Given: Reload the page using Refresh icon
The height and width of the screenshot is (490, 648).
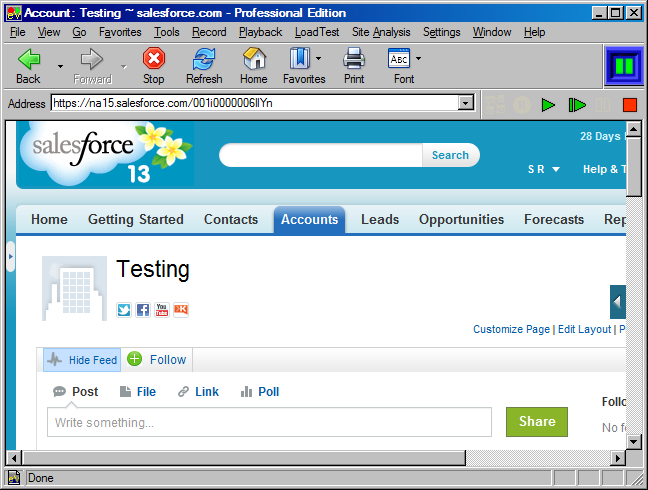Looking at the screenshot, I should [x=204, y=58].
